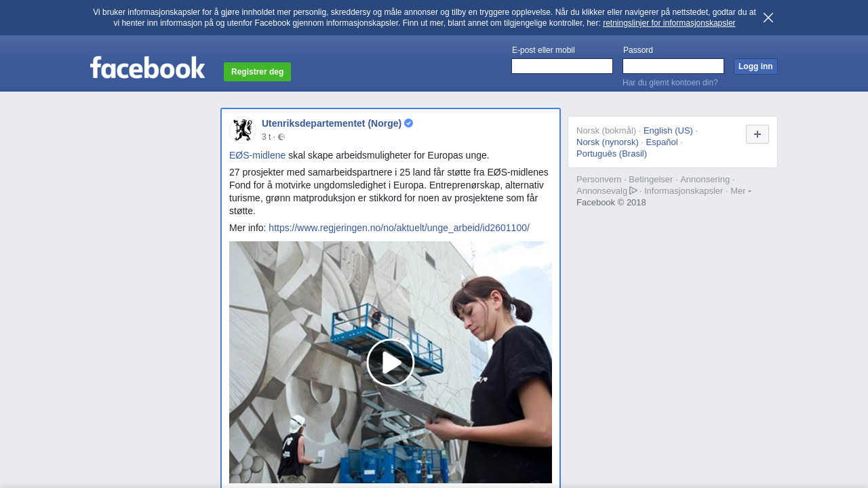868x488 pixels.
Task: Open the Personvern footer link
Action: tap(599, 180)
